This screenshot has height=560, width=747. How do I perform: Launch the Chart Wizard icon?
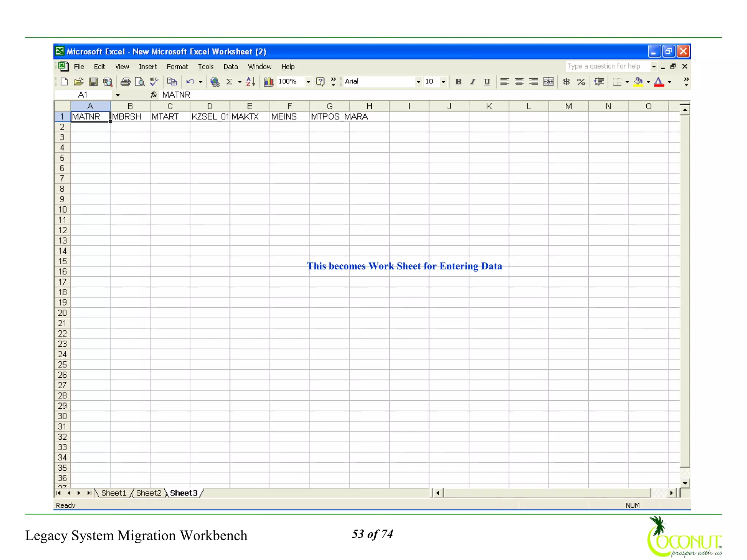coord(269,82)
